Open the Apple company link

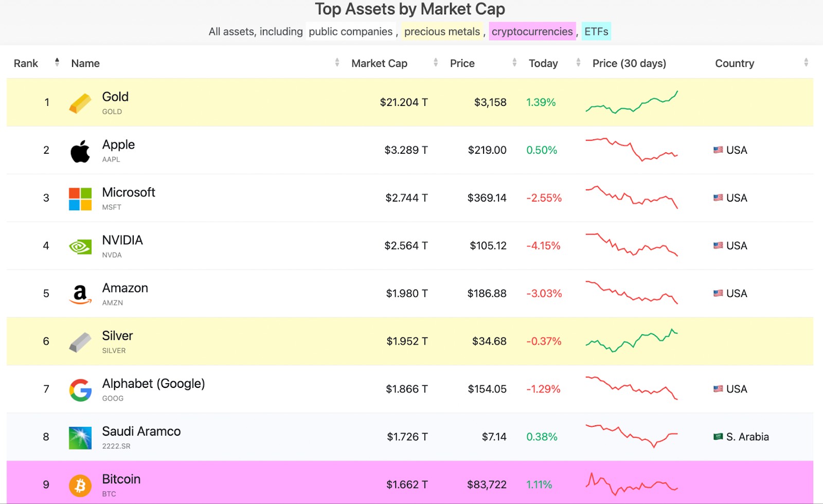[118, 145]
